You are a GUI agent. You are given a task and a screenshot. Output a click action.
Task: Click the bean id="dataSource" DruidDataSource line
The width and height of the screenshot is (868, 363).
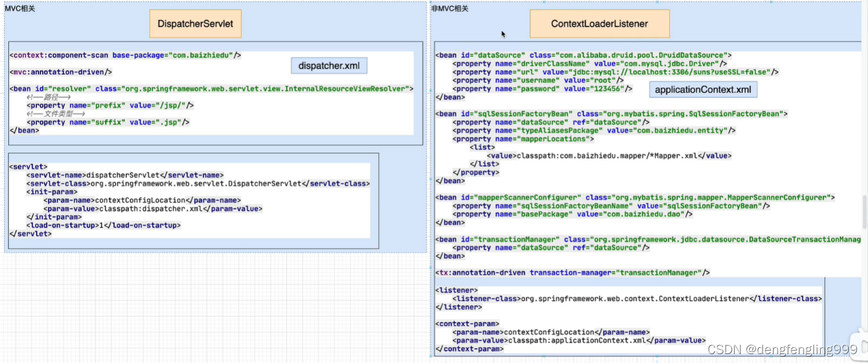tap(584, 55)
